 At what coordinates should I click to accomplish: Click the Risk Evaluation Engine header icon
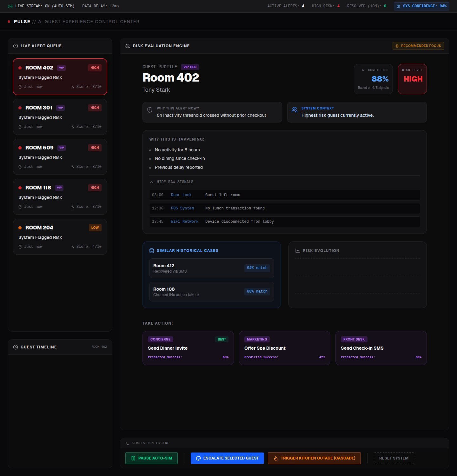[128, 46]
